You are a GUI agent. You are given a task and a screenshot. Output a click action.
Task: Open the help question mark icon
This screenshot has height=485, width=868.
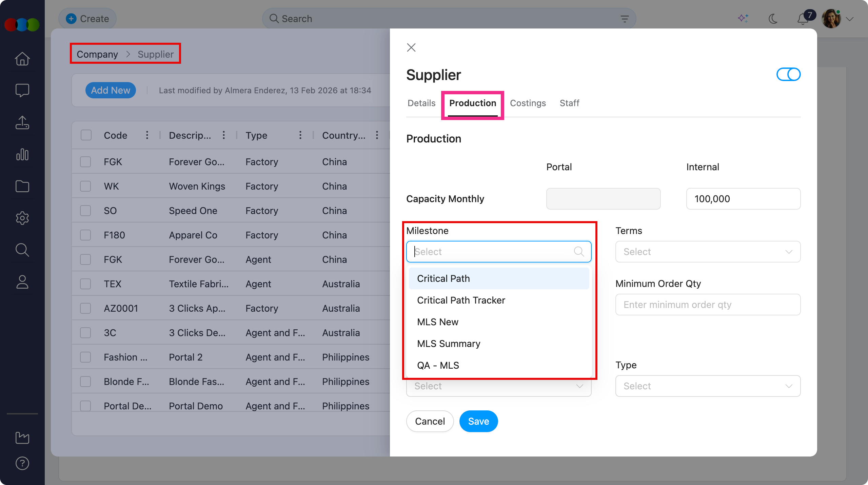click(22, 463)
